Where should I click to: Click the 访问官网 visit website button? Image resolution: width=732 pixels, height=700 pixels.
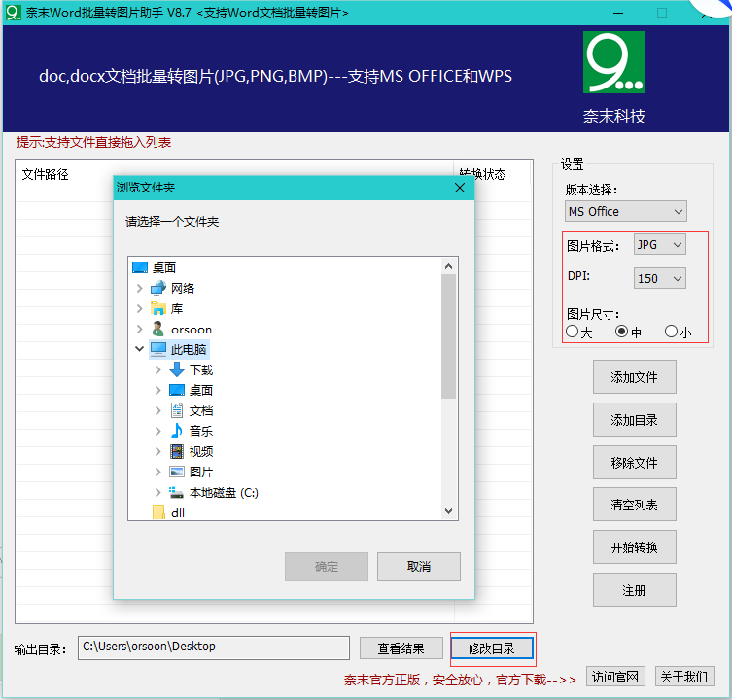pyautogui.click(x=615, y=677)
